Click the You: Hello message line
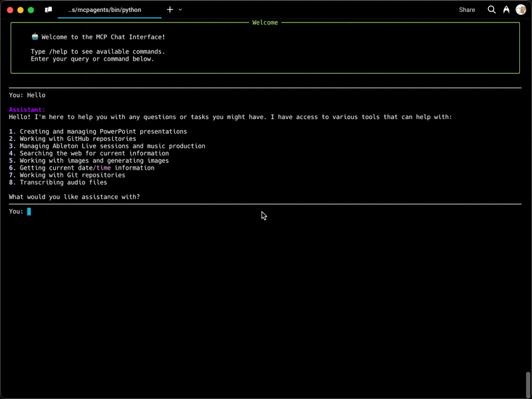Viewport: 532px width, 399px height. 27,95
